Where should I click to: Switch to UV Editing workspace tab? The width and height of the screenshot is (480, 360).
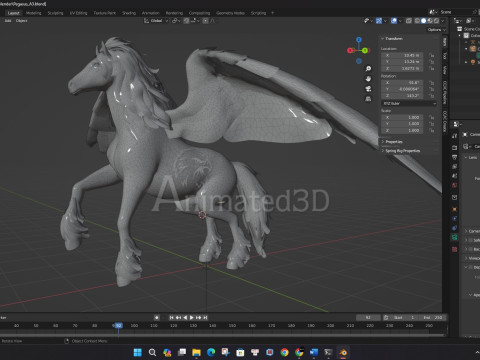(78, 13)
